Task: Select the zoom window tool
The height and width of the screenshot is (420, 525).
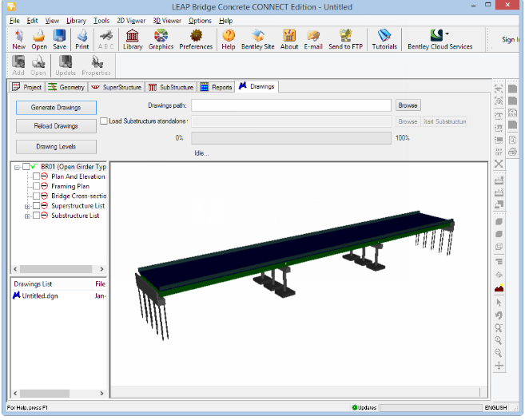Action: pyautogui.click(x=499, y=328)
